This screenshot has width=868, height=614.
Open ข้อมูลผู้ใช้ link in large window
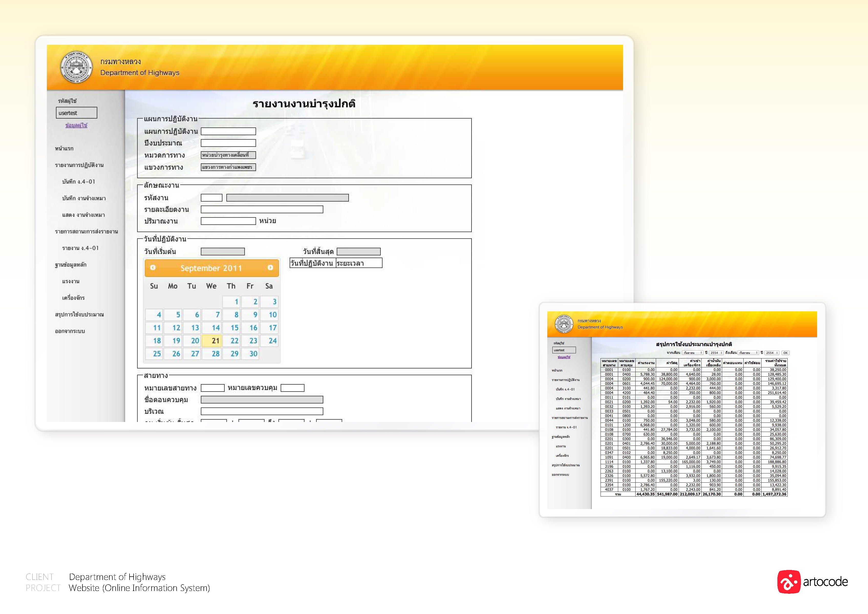click(76, 125)
